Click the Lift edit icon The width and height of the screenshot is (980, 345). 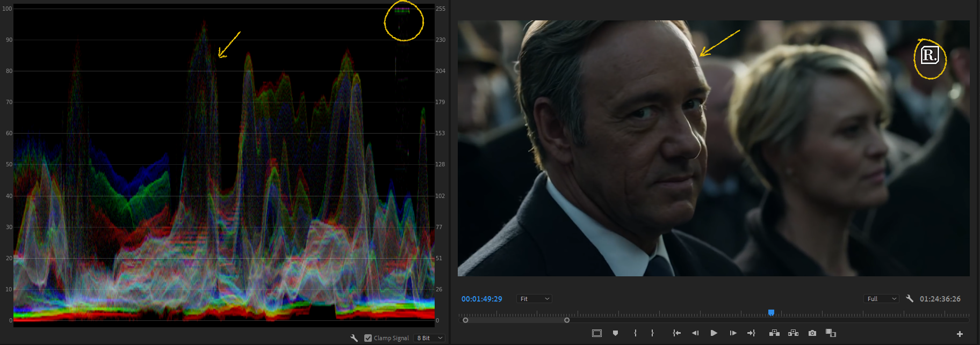(774, 333)
